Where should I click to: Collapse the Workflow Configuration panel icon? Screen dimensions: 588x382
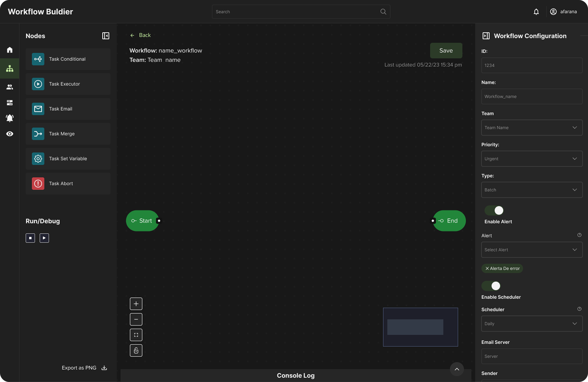click(486, 36)
